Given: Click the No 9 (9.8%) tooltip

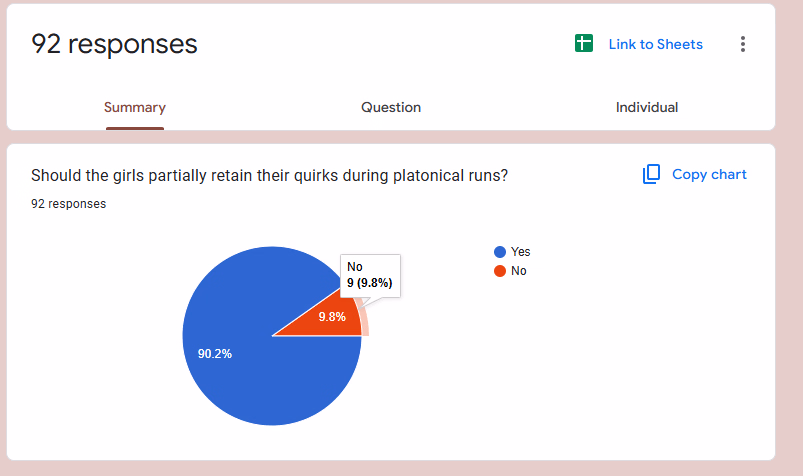Looking at the screenshot, I should coord(369,275).
